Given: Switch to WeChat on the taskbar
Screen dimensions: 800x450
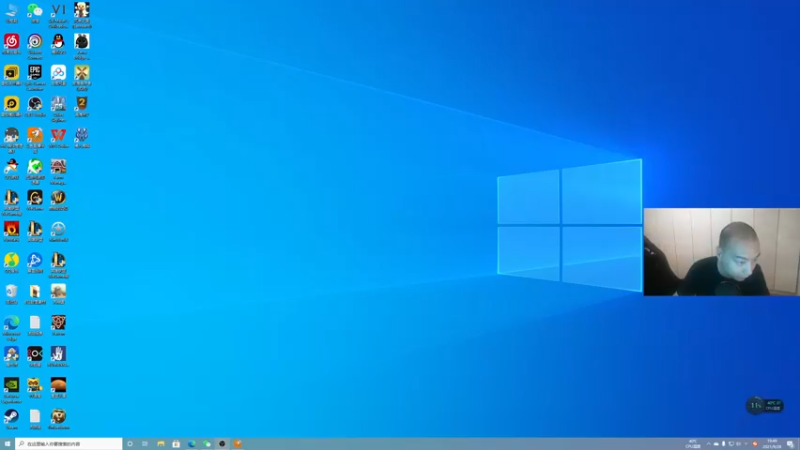Looking at the screenshot, I should 207,444.
